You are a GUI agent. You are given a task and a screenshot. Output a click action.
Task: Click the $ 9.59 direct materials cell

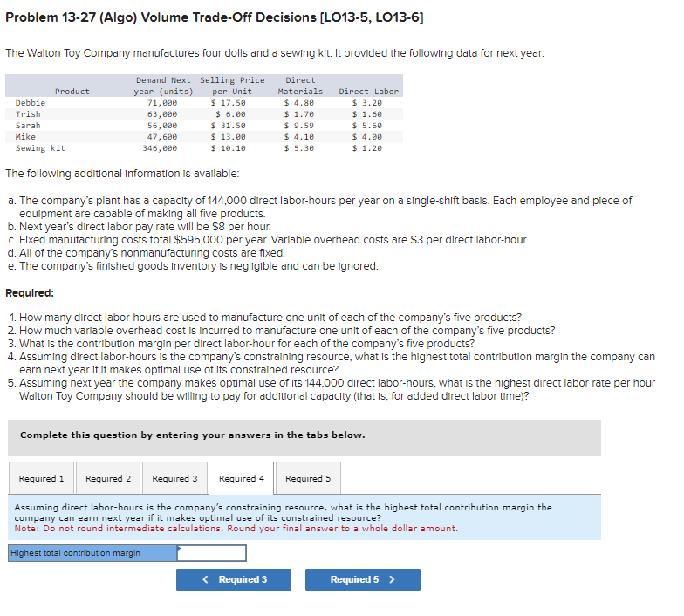[x=298, y=126]
